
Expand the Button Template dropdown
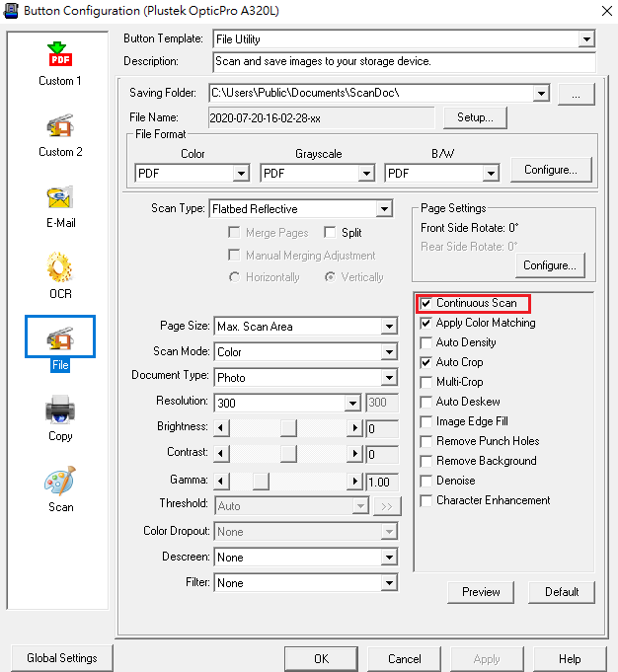pyautogui.click(x=586, y=39)
